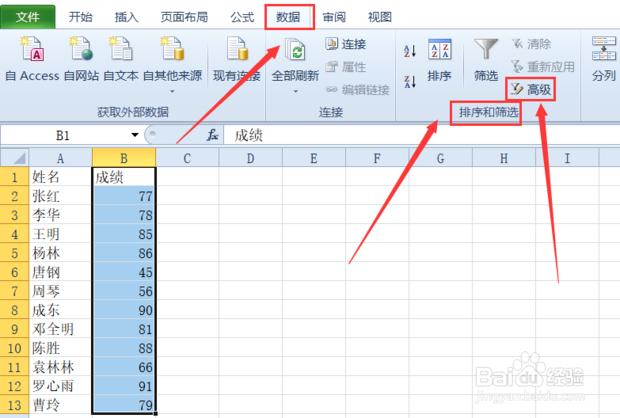Click score cell with value 45

(124, 272)
